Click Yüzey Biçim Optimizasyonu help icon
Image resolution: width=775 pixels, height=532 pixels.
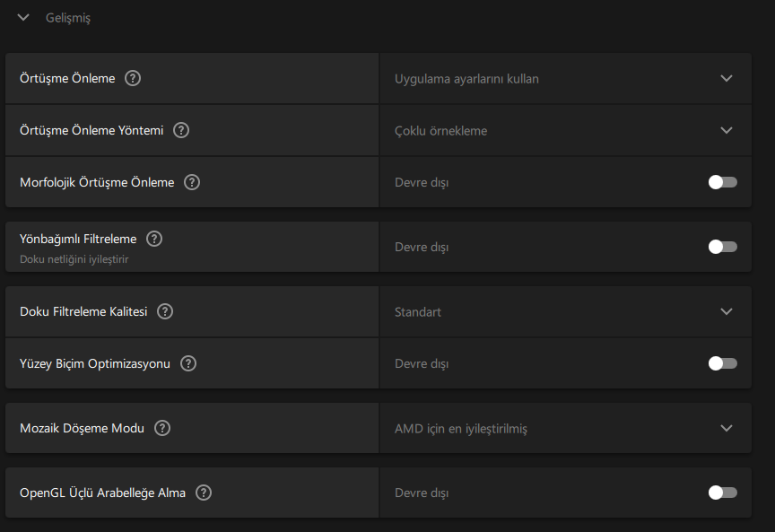[187, 363]
